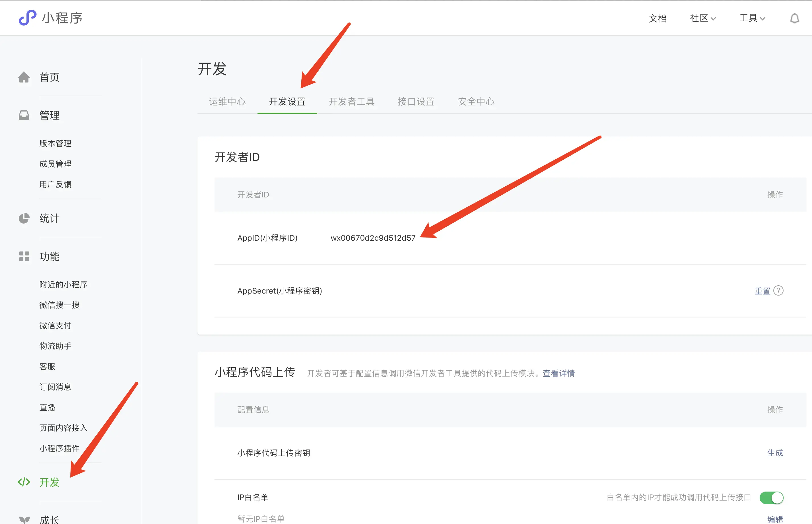
Task: Click the pie chart icon beside 统计
Action: [24, 218]
